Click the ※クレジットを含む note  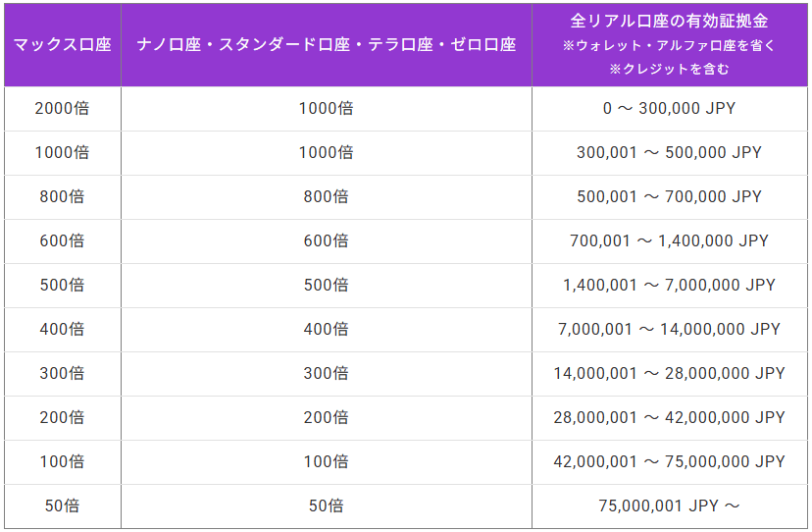(669, 70)
